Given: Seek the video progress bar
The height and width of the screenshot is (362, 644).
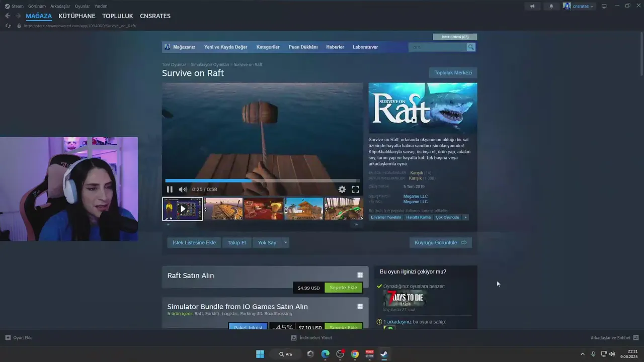Looking at the screenshot, I should point(262,180).
